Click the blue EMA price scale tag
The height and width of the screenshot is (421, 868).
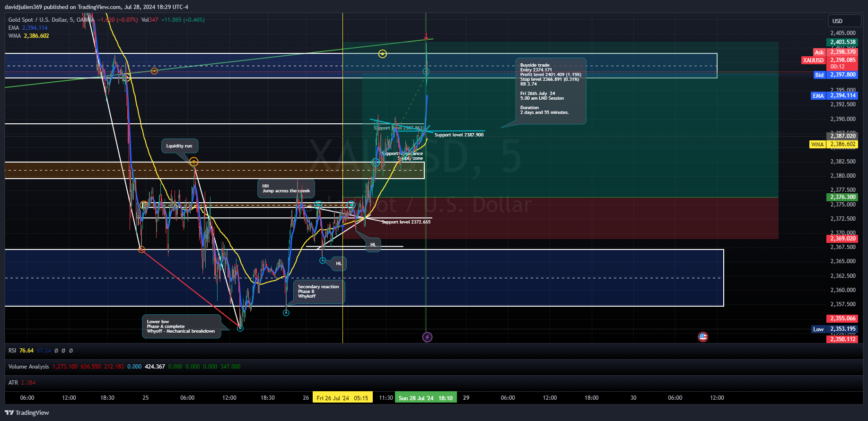click(834, 95)
